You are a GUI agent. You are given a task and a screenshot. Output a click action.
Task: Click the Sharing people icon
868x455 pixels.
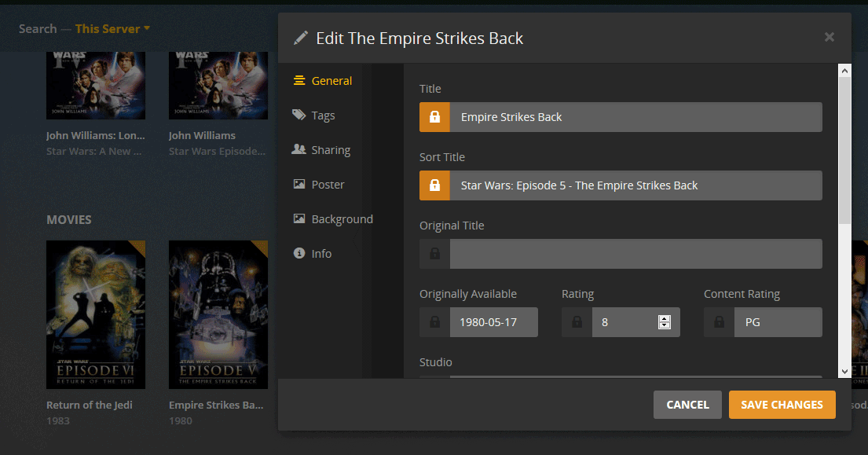pos(299,149)
